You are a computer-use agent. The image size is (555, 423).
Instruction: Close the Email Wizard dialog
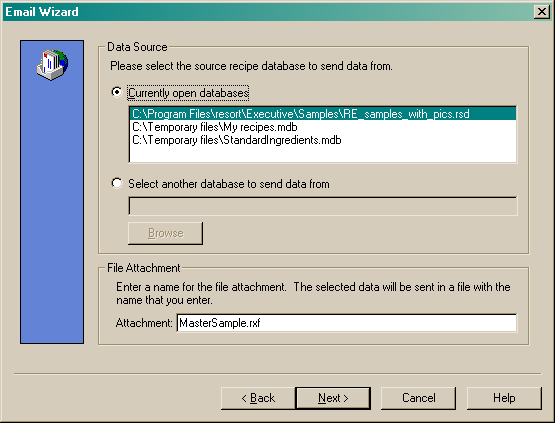542,12
